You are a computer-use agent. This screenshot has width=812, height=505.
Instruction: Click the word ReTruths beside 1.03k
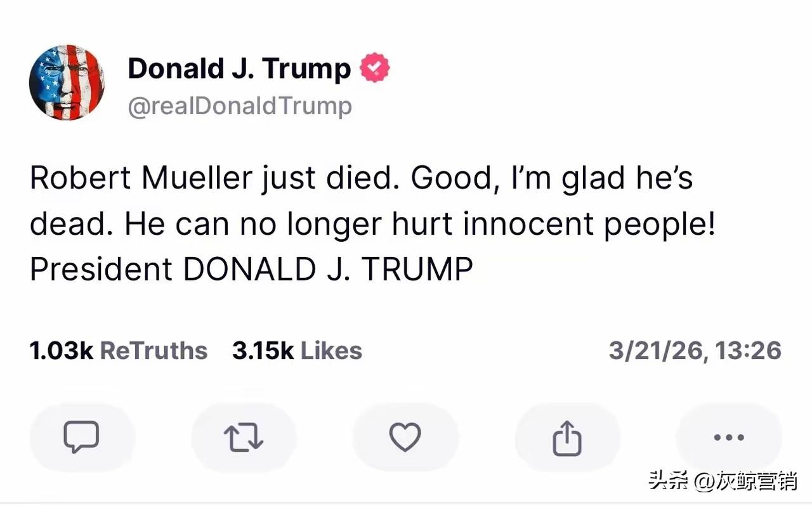pyautogui.click(x=154, y=350)
